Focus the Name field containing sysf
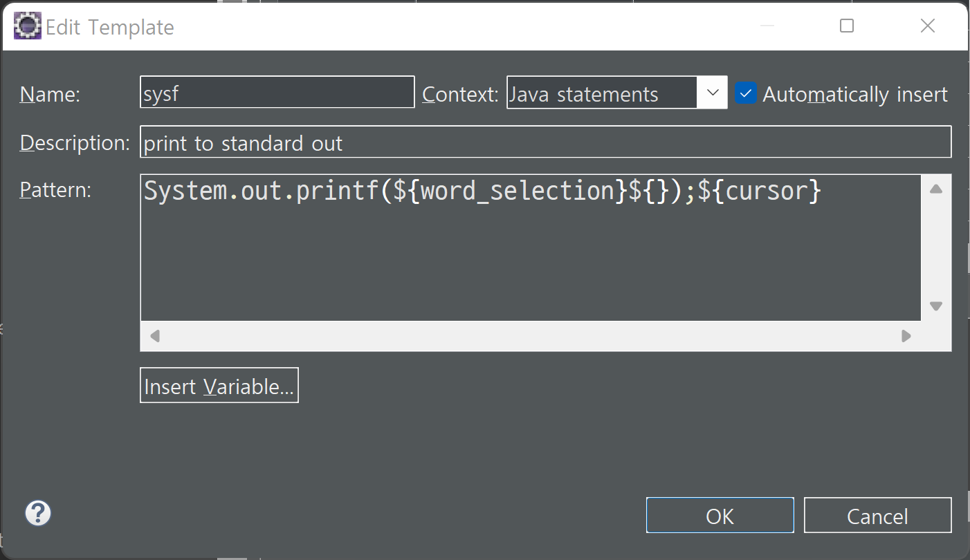This screenshot has height=560, width=970. click(x=277, y=93)
